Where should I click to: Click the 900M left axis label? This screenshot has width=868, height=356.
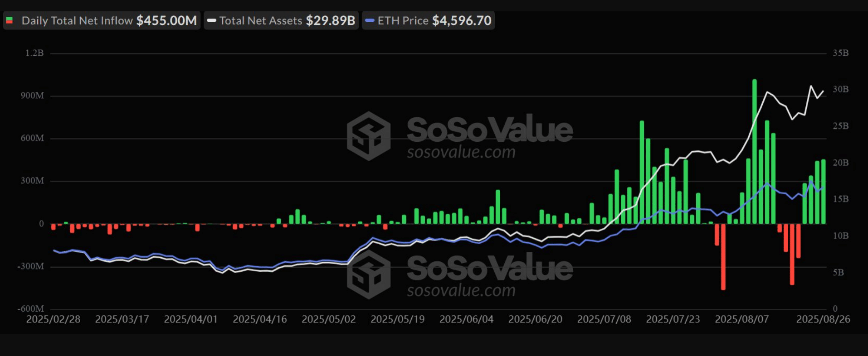pyautogui.click(x=32, y=96)
